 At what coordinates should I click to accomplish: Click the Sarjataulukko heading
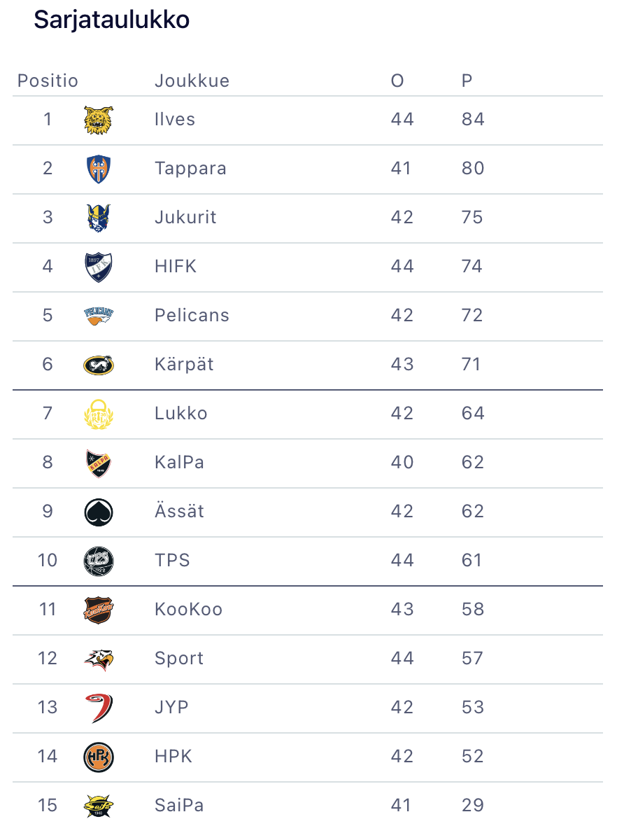112,20
